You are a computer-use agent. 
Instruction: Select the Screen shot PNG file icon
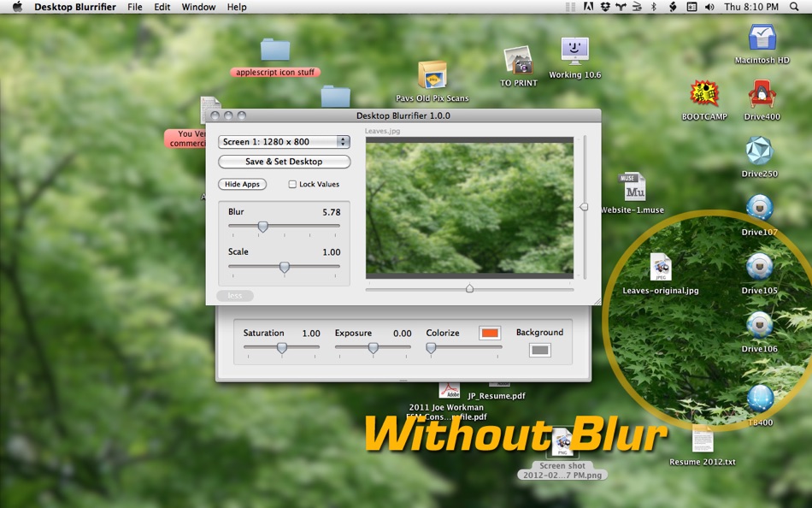(x=562, y=443)
